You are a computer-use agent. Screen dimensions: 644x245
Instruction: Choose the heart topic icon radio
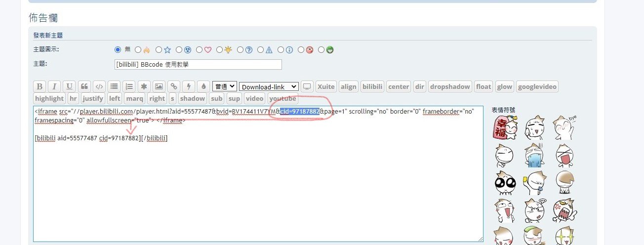point(200,49)
